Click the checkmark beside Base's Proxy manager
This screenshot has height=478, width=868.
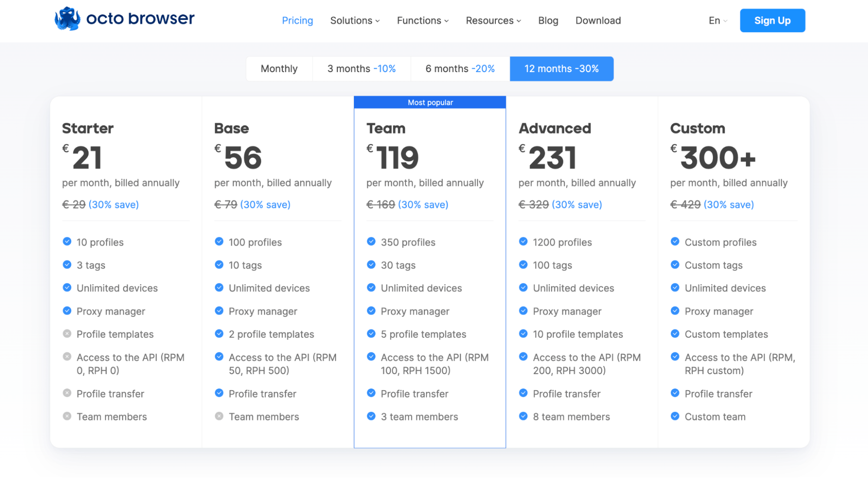219,310
